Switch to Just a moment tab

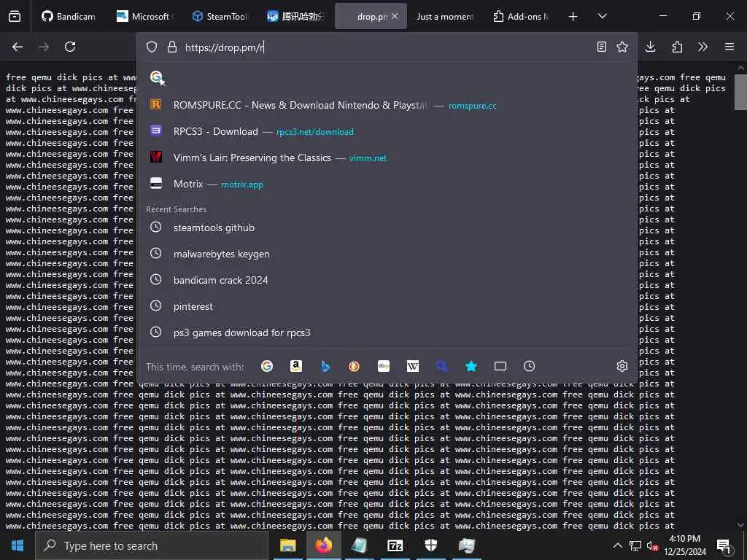445,16
